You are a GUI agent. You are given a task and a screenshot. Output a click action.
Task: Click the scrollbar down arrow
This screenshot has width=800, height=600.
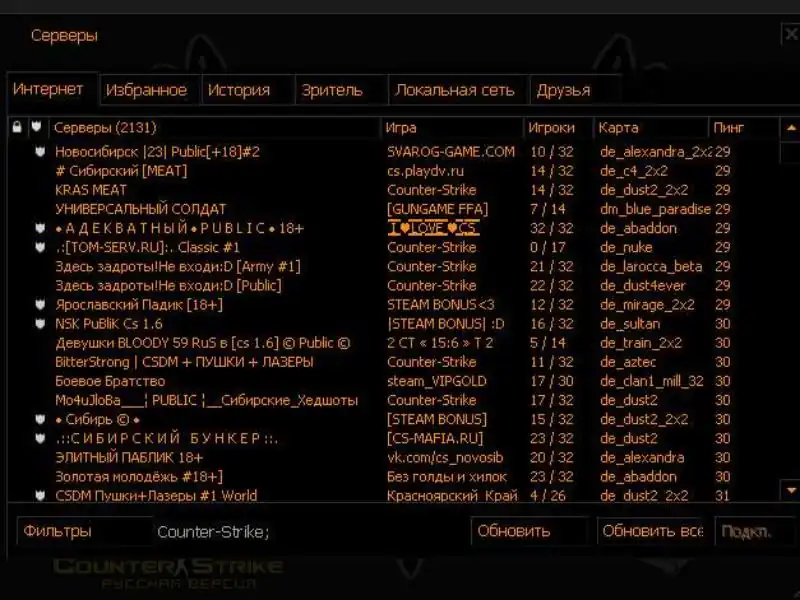pos(791,490)
